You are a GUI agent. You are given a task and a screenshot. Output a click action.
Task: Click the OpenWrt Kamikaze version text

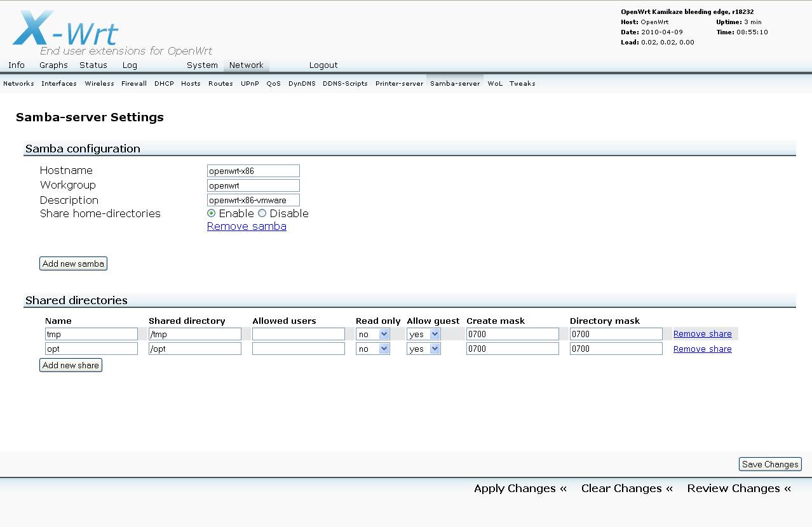pyautogui.click(x=687, y=11)
